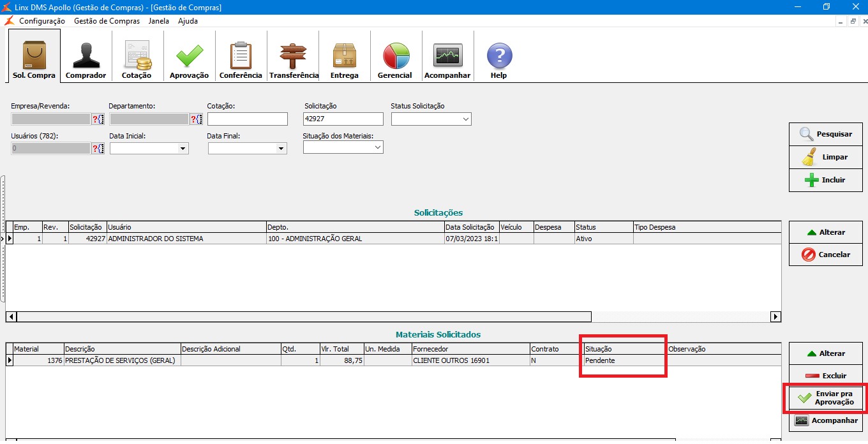Open the Janela menu
The width and height of the screenshot is (868, 444).
click(x=159, y=21)
